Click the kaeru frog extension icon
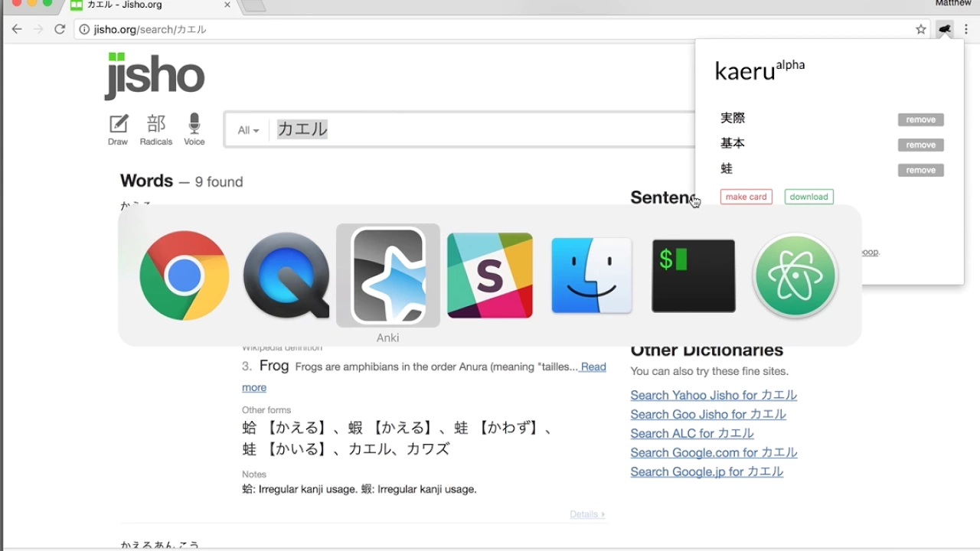The width and height of the screenshot is (980, 551). tap(945, 29)
